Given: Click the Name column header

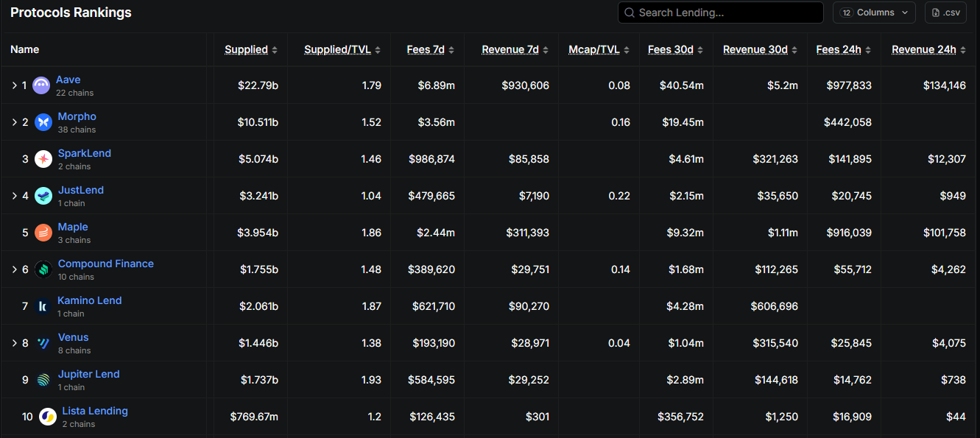Looking at the screenshot, I should click(x=25, y=49).
